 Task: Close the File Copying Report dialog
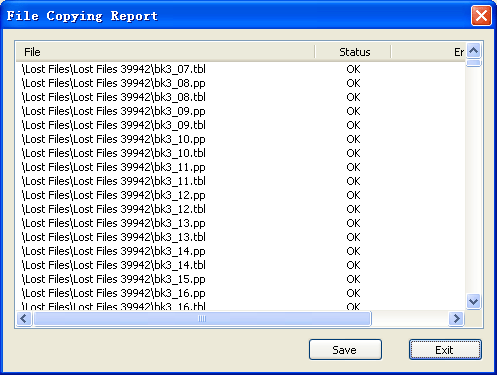coord(481,16)
